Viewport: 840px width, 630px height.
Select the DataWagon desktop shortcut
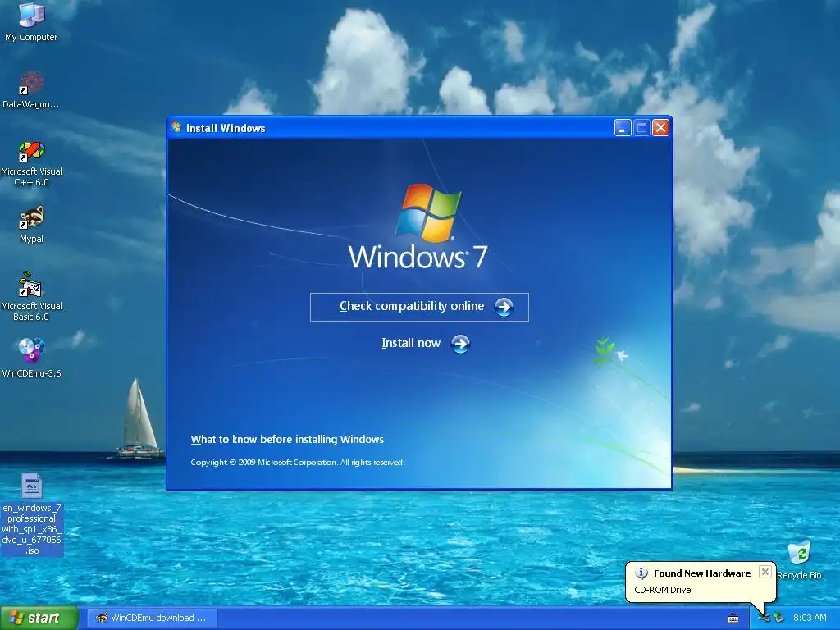(x=31, y=84)
